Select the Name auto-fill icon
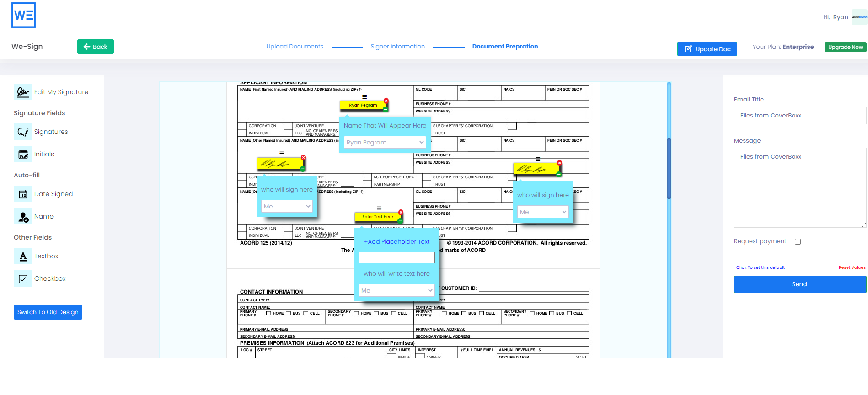868x395 pixels. pyautogui.click(x=23, y=216)
